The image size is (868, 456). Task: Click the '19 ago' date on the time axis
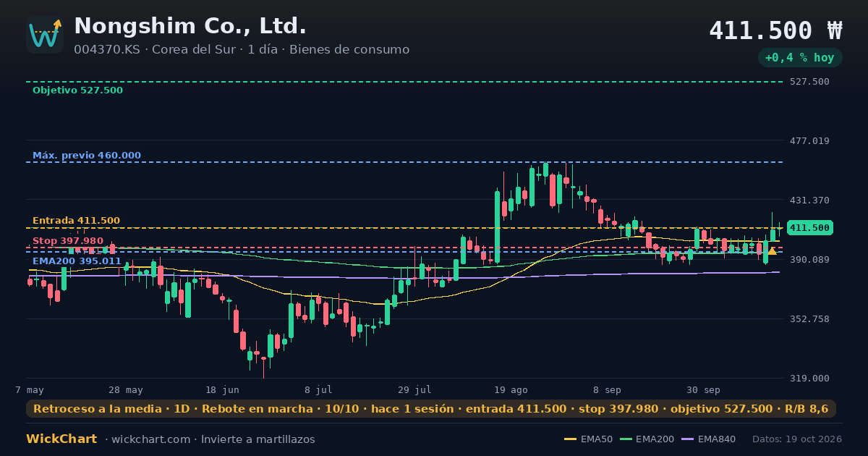click(x=511, y=390)
